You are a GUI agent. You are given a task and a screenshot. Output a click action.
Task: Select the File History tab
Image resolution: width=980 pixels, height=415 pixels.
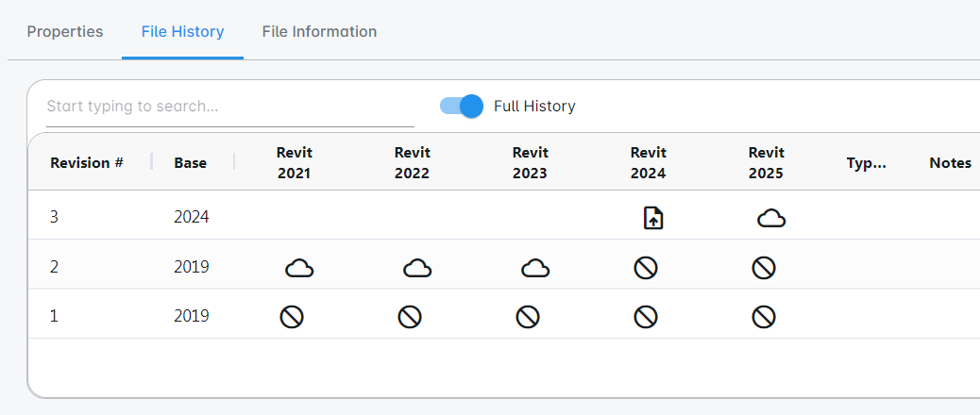[x=182, y=32]
